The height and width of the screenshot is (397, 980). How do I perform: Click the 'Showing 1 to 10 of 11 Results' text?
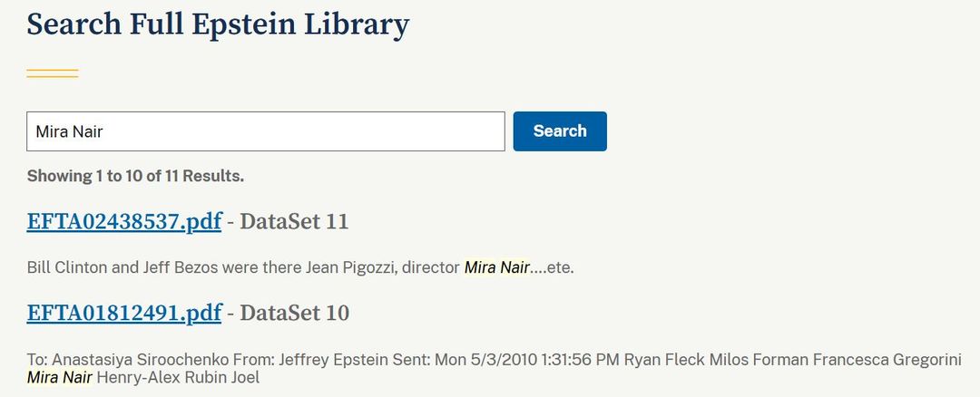click(135, 176)
